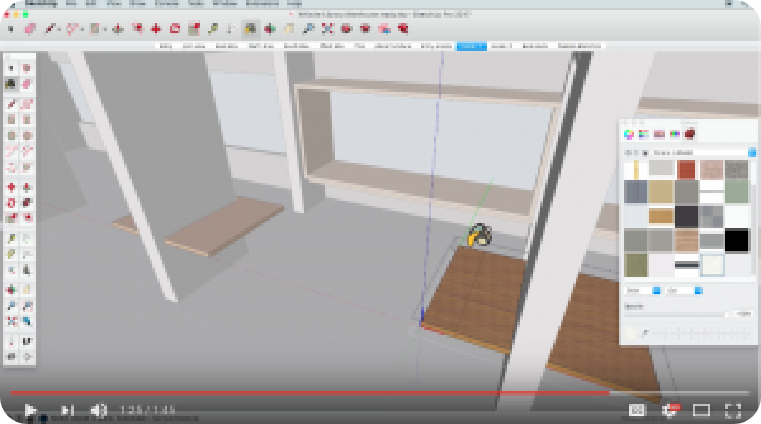Switch to the color palettes tab
Image resolution: width=761 pixels, height=424 pixels.
click(659, 134)
